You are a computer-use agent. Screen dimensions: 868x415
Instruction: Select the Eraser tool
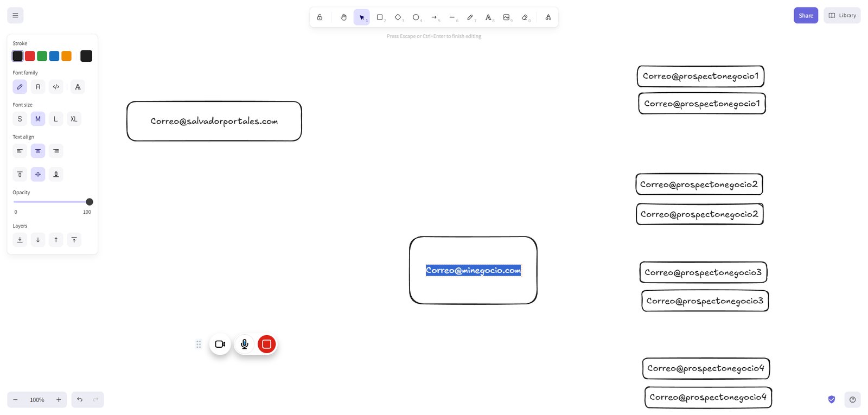pos(525,17)
